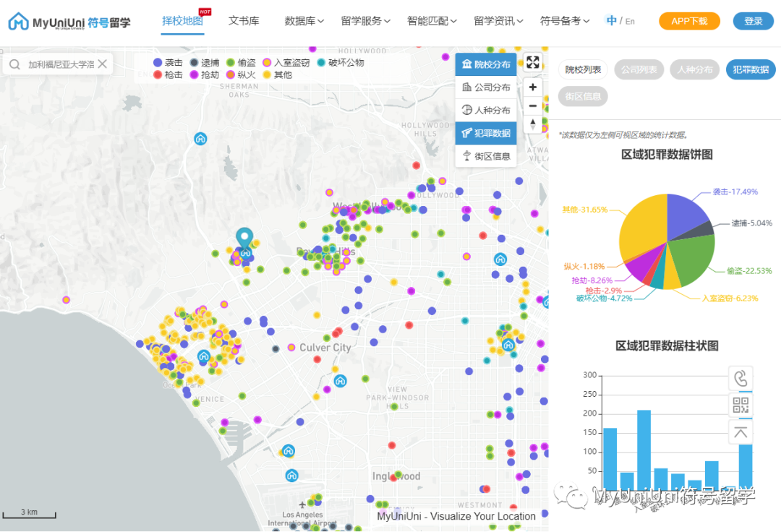
Task: Click the fullscreen map icon
Action: click(532, 62)
